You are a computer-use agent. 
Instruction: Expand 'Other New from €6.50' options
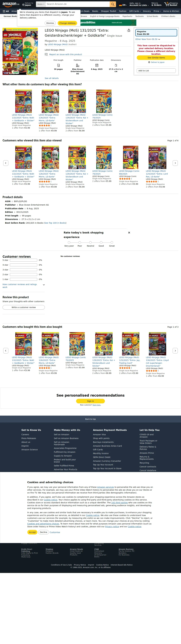click(148, 39)
